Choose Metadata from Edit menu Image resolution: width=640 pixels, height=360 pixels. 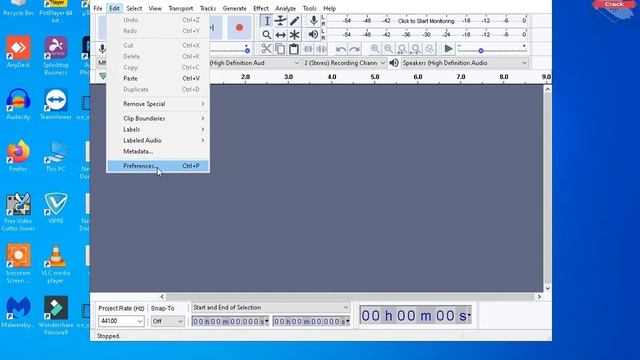pyautogui.click(x=158, y=151)
